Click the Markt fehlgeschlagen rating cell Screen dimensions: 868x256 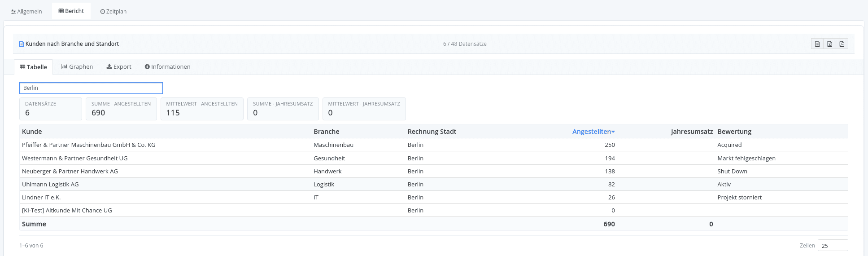click(746, 158)
